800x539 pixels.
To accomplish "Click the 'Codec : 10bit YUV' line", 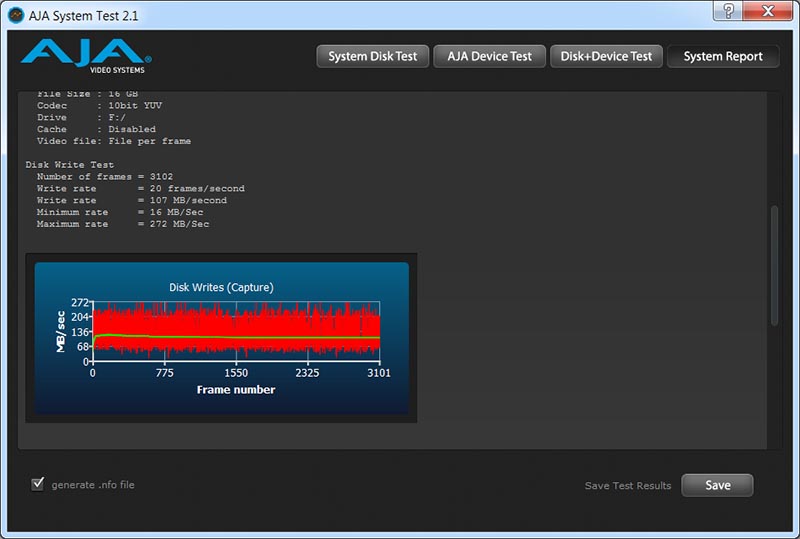I will click(x=99, y=106).
